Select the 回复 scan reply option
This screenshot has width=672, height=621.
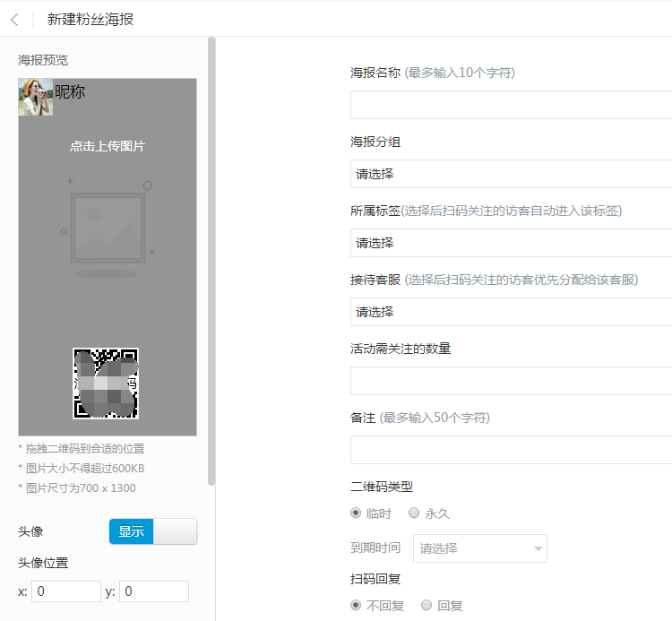click(x=426, y=606)
